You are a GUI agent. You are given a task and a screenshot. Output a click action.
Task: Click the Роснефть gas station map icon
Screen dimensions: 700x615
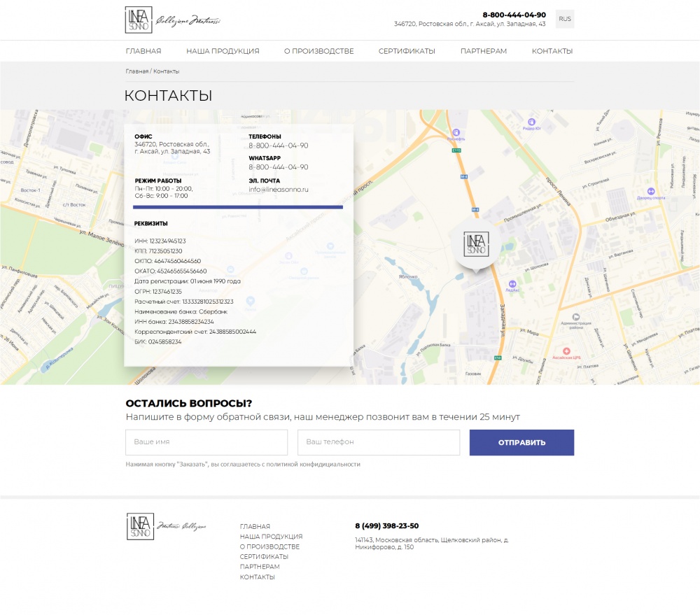[x=456, y=132]
